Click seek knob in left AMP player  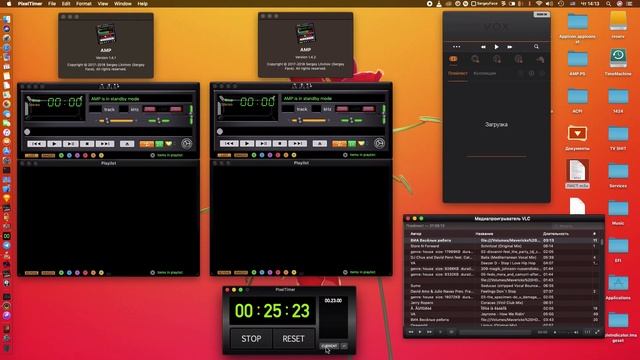click(27, 132)
